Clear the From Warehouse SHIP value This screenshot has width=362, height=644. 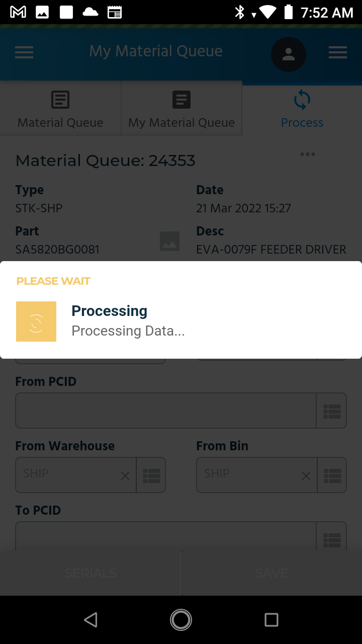125,475
